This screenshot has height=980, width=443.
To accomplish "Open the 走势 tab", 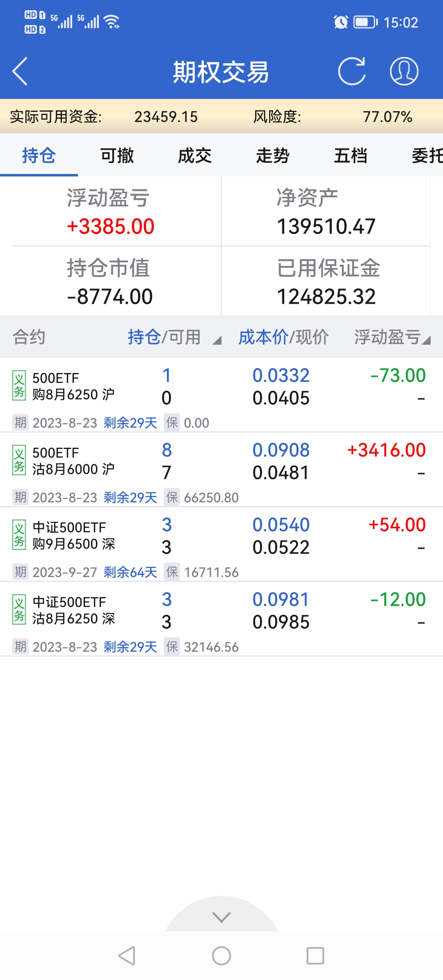I will [273, 156].
